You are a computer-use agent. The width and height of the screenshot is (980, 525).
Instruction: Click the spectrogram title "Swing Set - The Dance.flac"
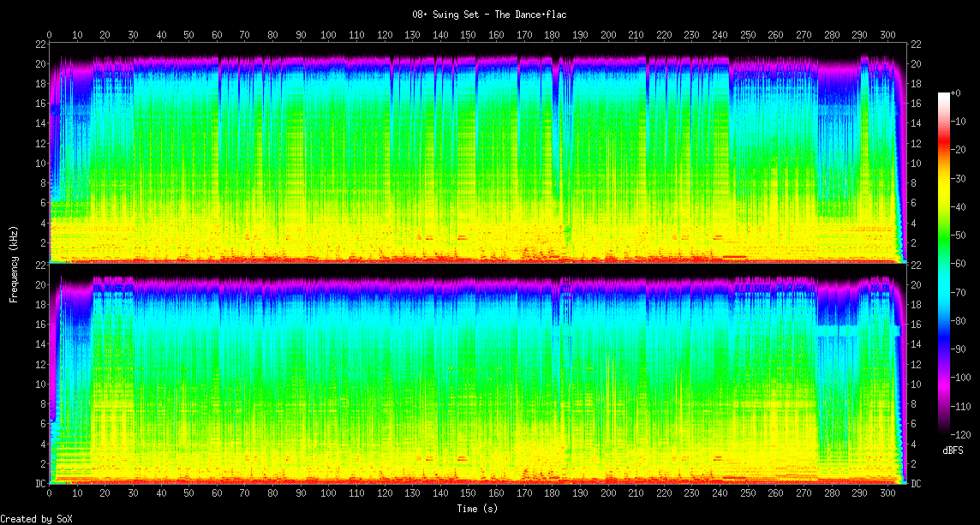[489, 15]
